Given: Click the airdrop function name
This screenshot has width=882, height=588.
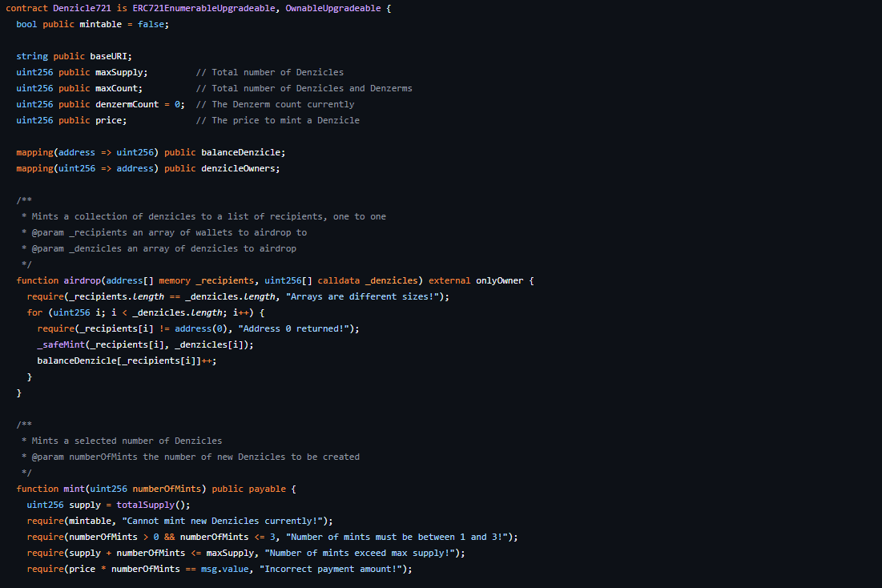Looking at the screenshot, I should (x=82, y=280).
